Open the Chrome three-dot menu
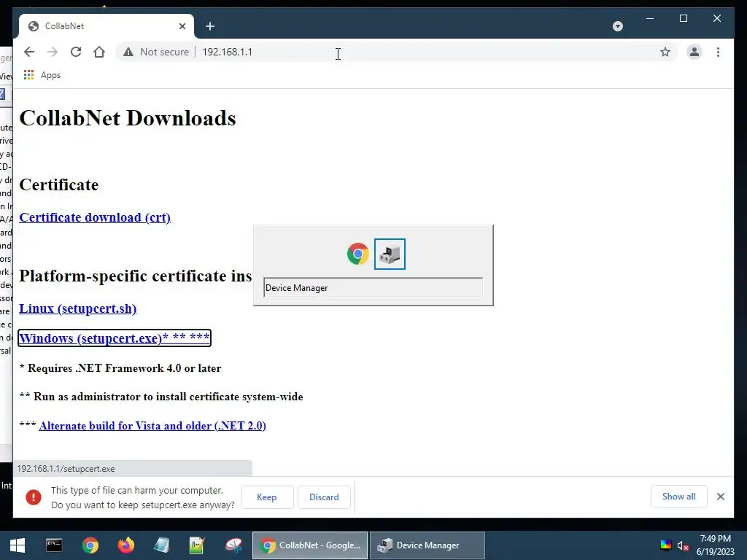The image size is (747, 560). point(718,52)
